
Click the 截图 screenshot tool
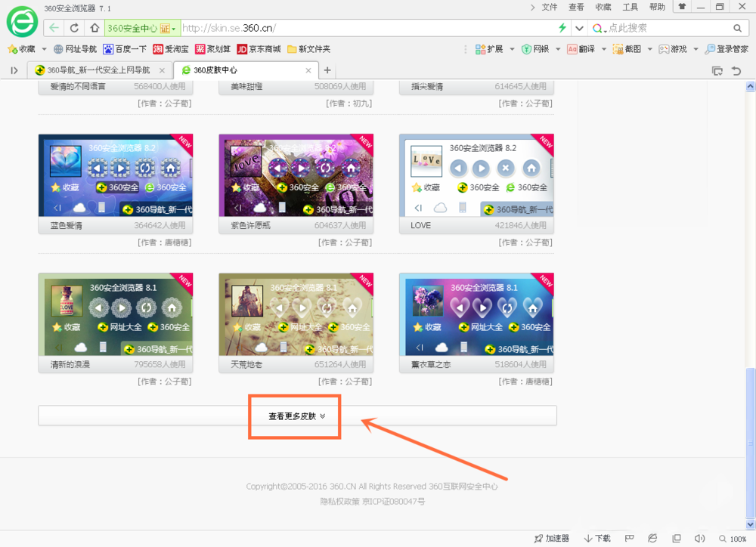[x=627, y=48]
